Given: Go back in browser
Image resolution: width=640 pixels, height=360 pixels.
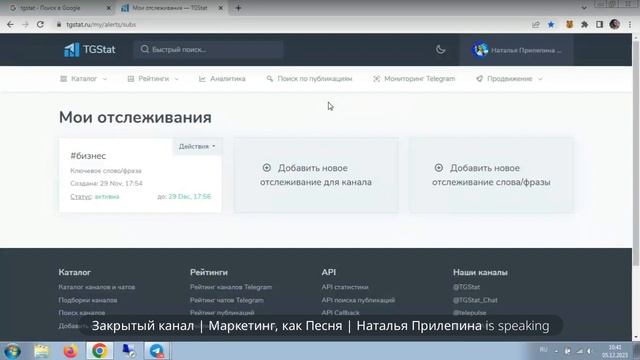Looking at the screenshot, I should coord(10,24).
